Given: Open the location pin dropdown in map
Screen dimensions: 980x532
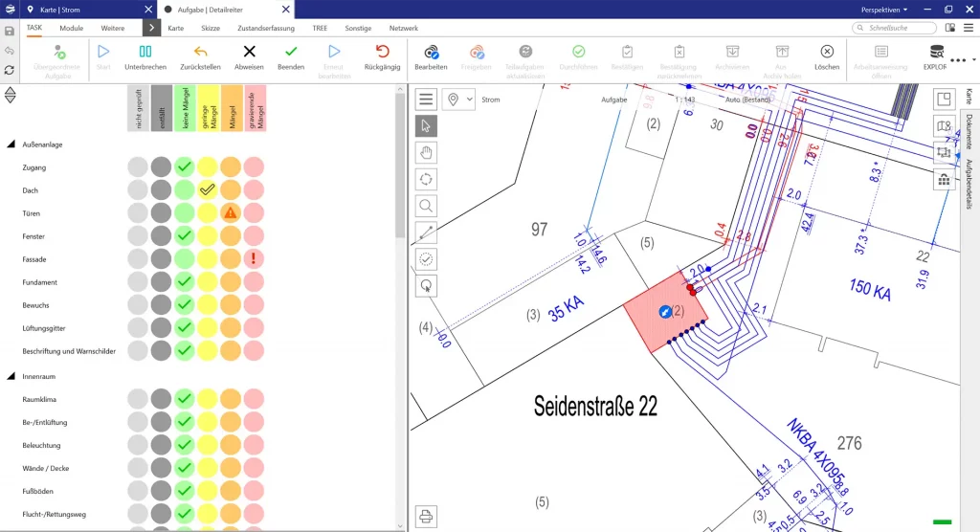Looking at the screenshot, I should point(458,100).
